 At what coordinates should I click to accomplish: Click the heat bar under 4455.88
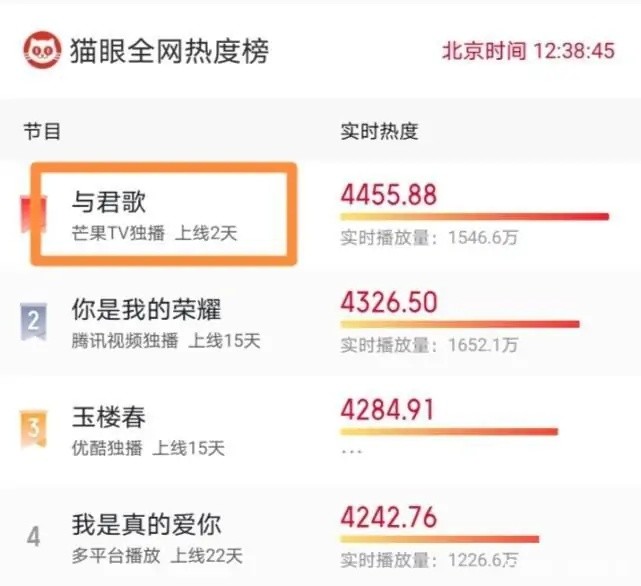475,216
